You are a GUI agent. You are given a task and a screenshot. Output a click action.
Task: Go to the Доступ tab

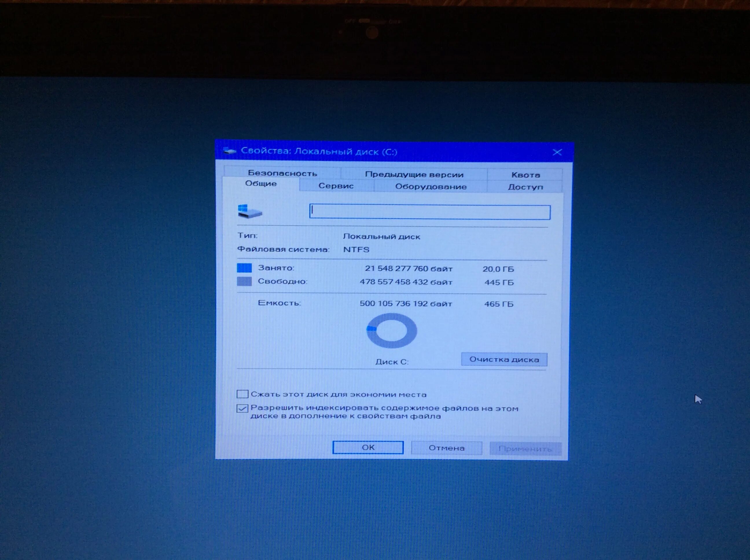[525, 187]
